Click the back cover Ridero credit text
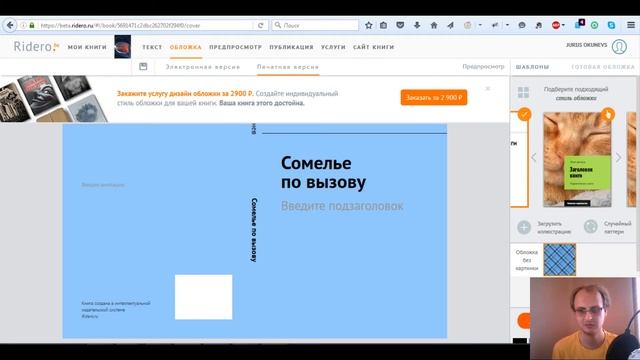640x360 pixels. [116, 309]
